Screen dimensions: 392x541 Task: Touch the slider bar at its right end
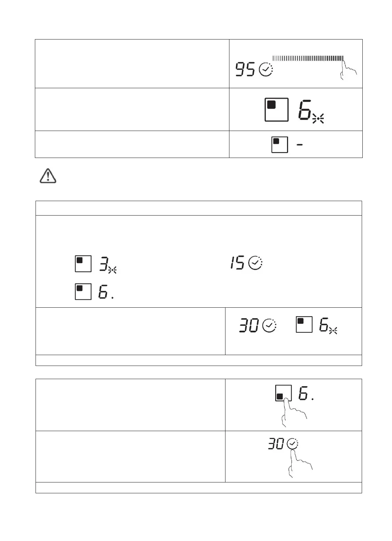(x=342, y=58)
